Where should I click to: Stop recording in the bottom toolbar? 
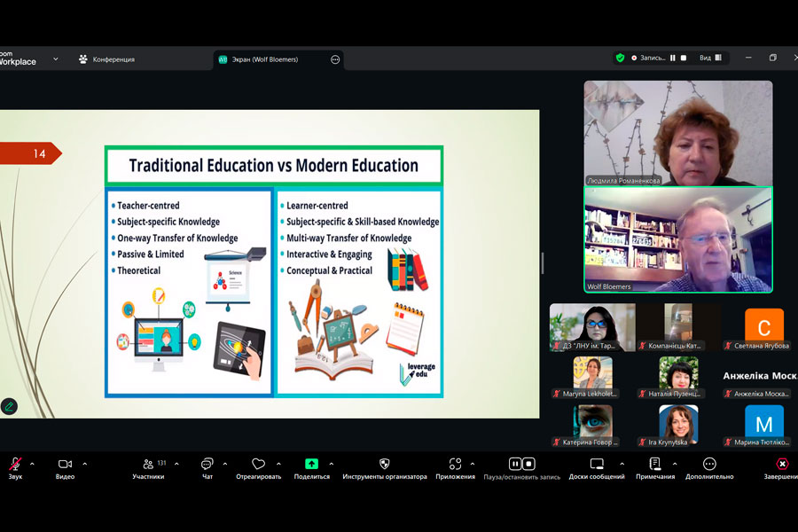[528, 464]
